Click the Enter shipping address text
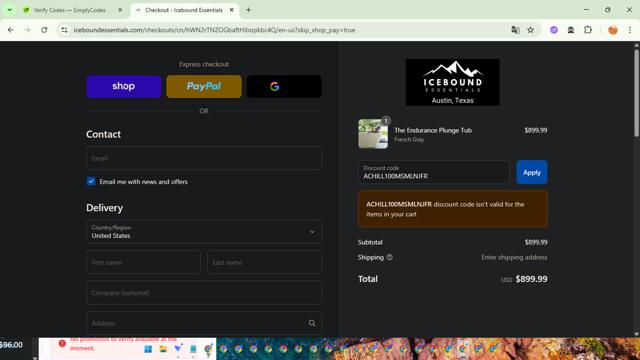Screen dimensions: 640x360 (x=514, y=257)
